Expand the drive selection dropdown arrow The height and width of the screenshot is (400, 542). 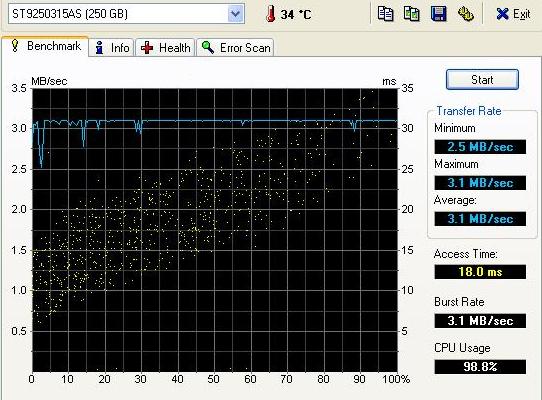(x=235, y=14)
